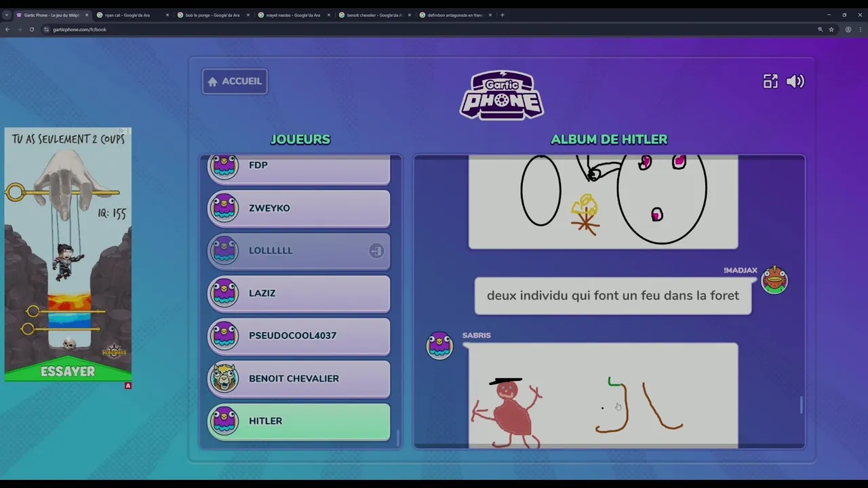Click the drawing with ovals and campfire

tap(604, 202)
